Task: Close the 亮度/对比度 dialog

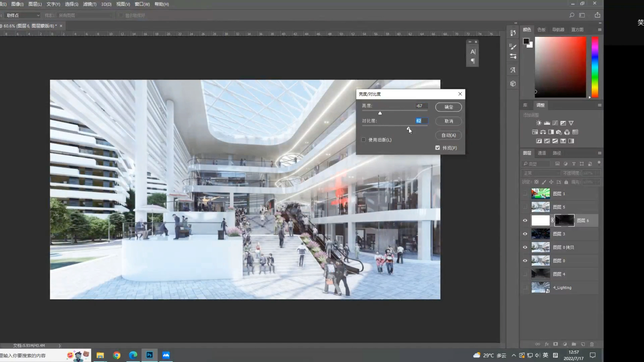Action: coord(460,94)
